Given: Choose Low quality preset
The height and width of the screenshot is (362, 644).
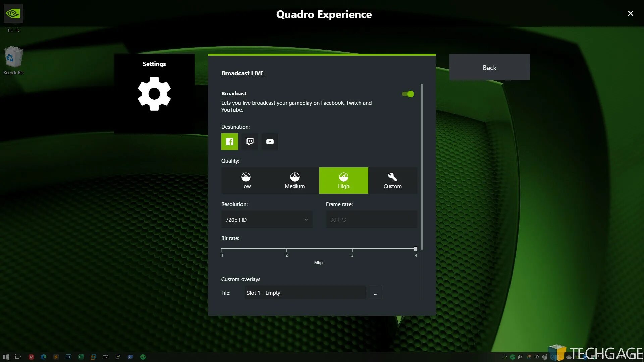Looking at the screenshot, I should [x=246, y=180].
